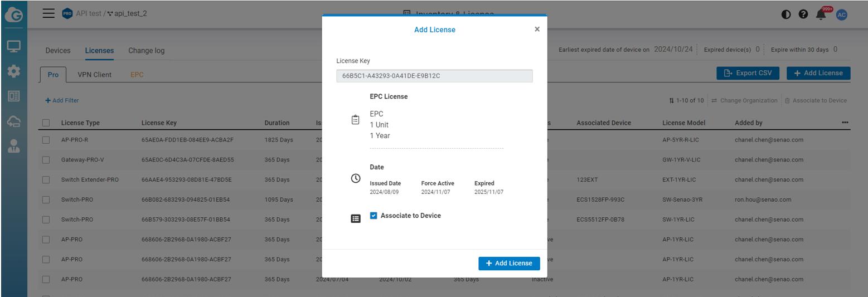Check the AP-PRO-R row checkbox
The width and height of the screenshot is (868, 297).
(x=46, y=140)
